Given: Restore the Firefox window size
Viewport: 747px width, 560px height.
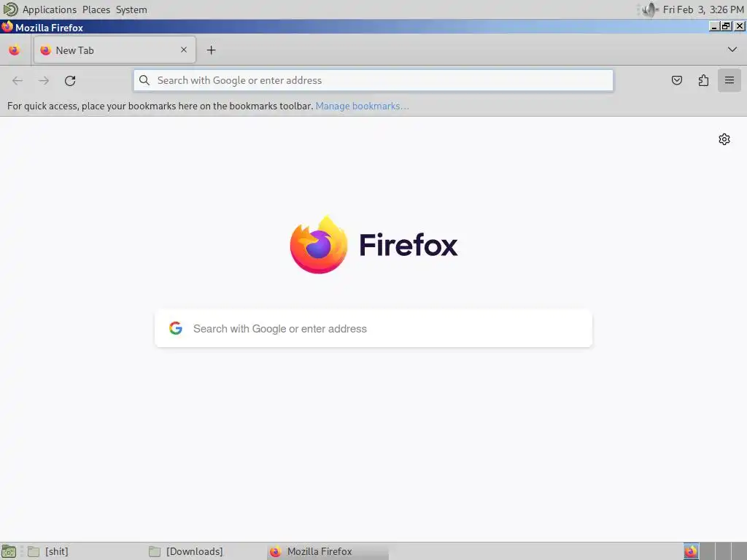Looking at the screenshot, I should tap(726, 27).
